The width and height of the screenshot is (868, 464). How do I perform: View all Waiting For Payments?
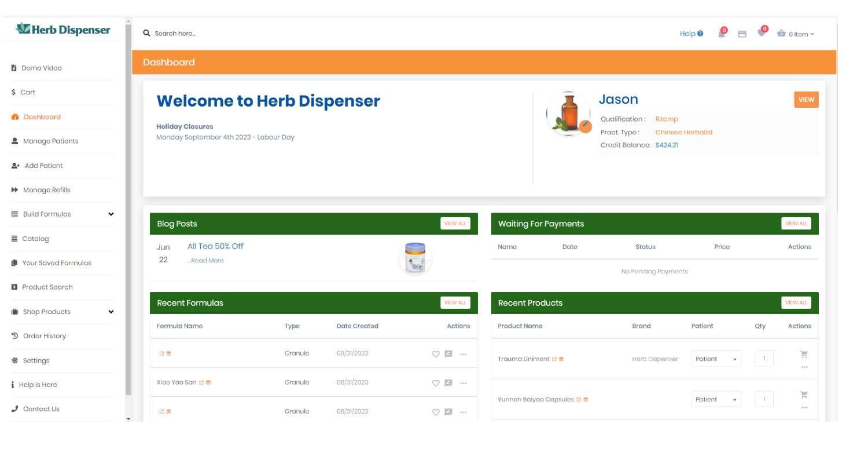(796, 224)
